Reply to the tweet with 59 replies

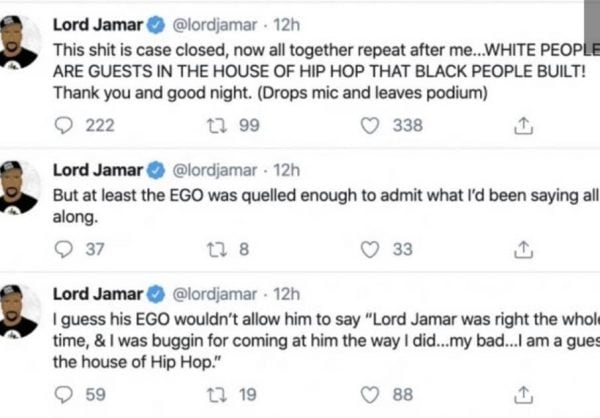pyautogui.click(x=62, y=395)
